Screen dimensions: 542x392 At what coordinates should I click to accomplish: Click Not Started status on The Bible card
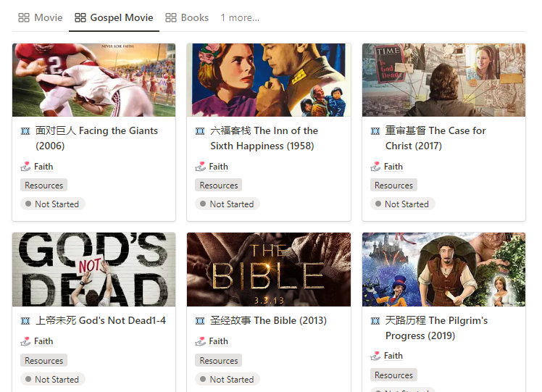pyautogui.click(x=227, y=379)
